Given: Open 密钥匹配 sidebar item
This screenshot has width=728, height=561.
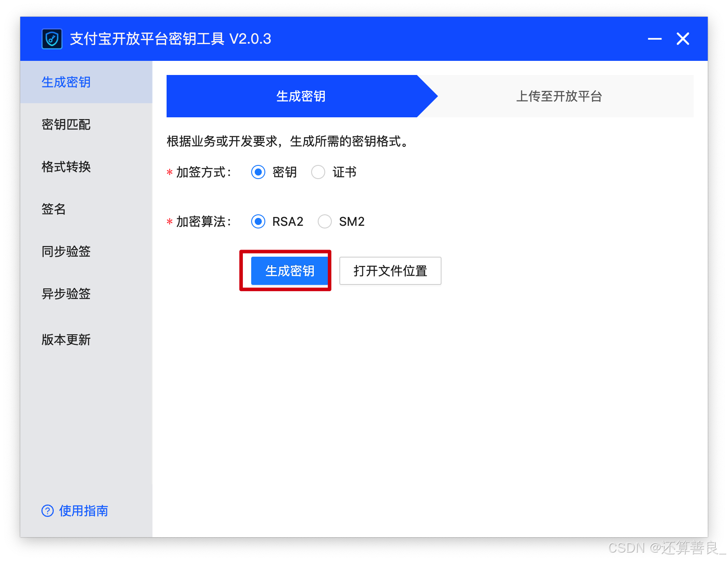Looking at the screenshot, I should pyautogui.click(x=86, y=124).
